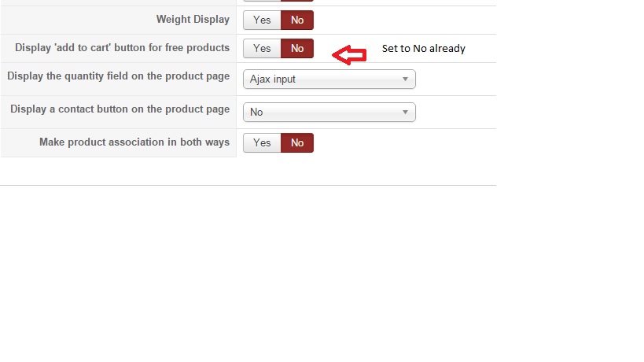Viewport: 644px width, 362px height.
Task: Click the 'add to cart' free products label
Action: click(122, 48)
